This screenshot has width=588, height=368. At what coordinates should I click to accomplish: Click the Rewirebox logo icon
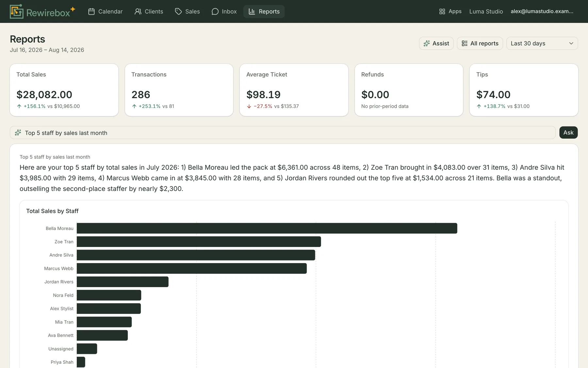17,11
